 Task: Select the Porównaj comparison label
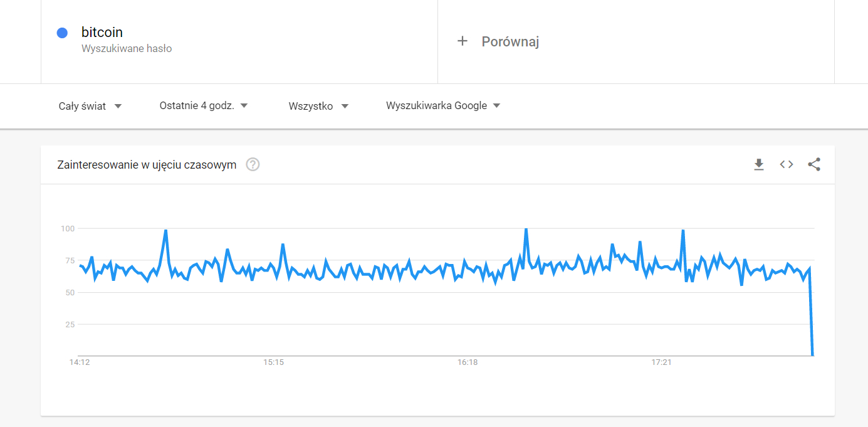coord(510,41)
